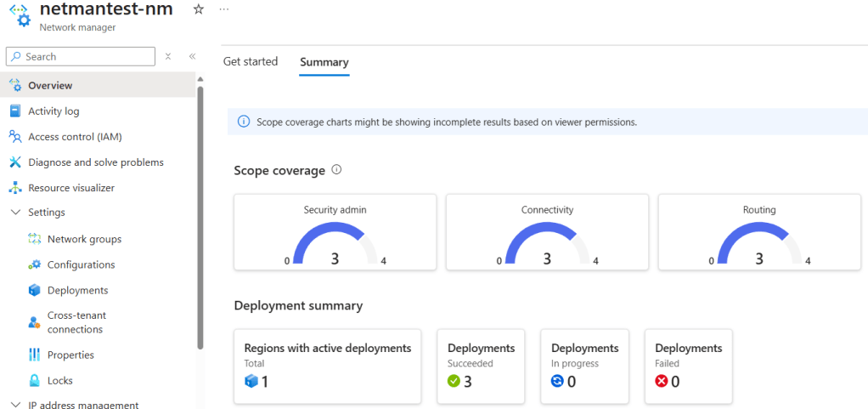Collapse the Settings section chevron

[x=15, y=213]
